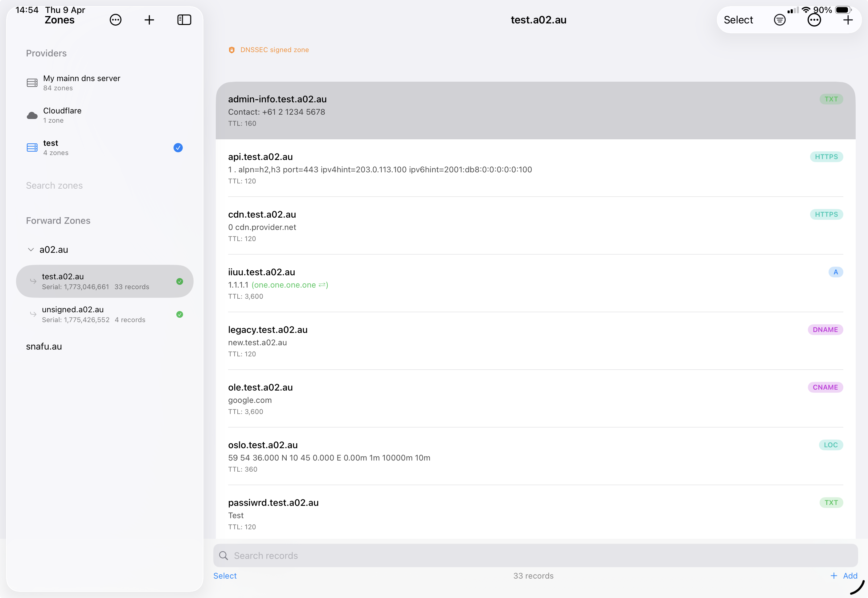868x598 pixels.
Task: Open the cdn.test.a02.au record
Action: tap(535, 226)
